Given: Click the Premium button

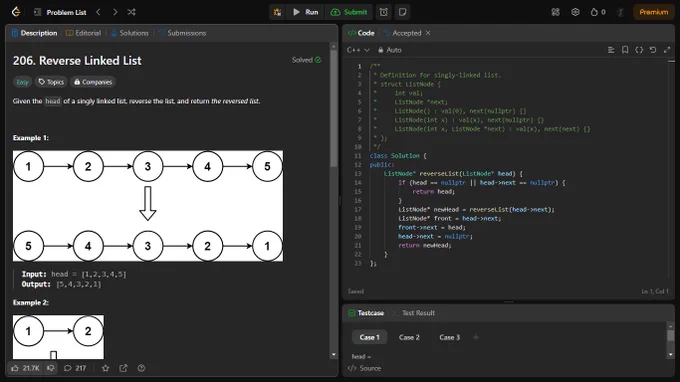Looking at the screenshot, I should [x=653, y=12].
